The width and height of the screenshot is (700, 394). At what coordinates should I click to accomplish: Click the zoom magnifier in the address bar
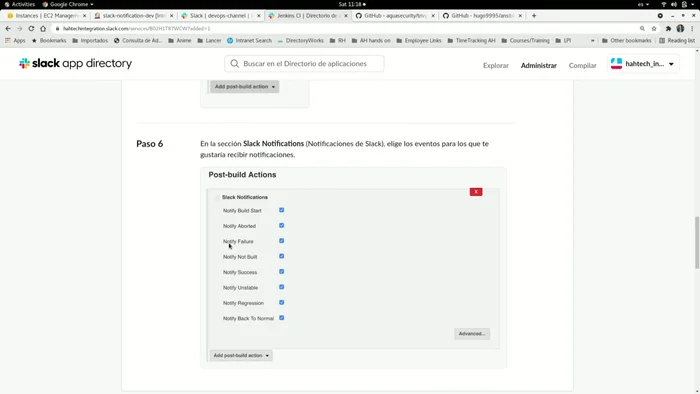[642, 28]
